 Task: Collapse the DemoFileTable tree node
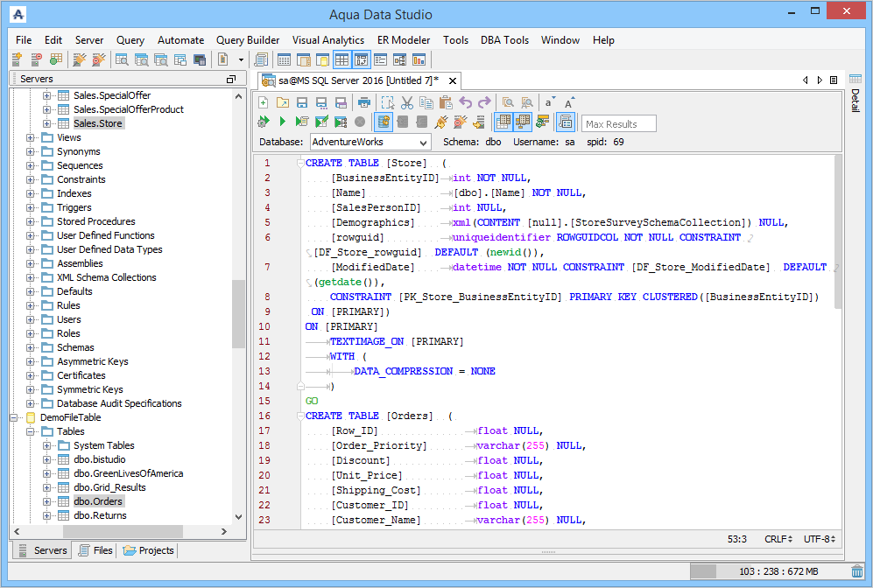pos(14,417)
